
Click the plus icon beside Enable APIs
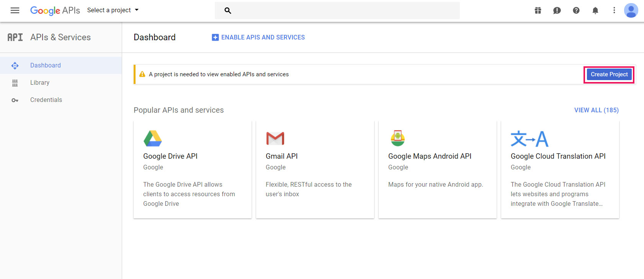pyautogui.click(x=215, y=37)
